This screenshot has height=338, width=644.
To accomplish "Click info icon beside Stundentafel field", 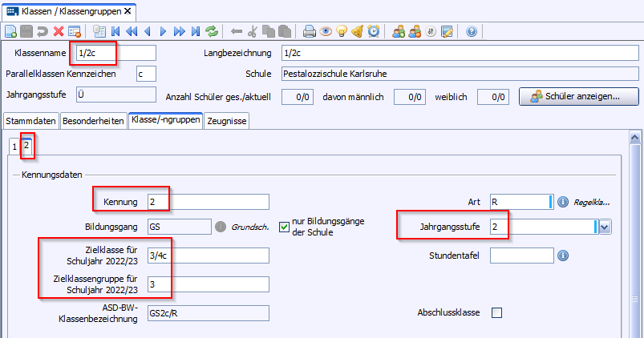I will tap(563, 256).
